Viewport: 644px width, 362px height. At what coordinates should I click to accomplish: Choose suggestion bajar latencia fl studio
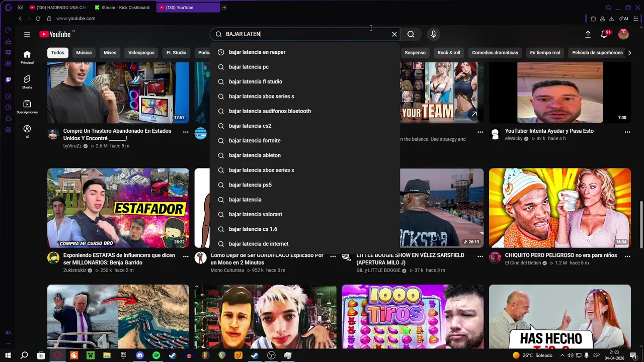305,81
